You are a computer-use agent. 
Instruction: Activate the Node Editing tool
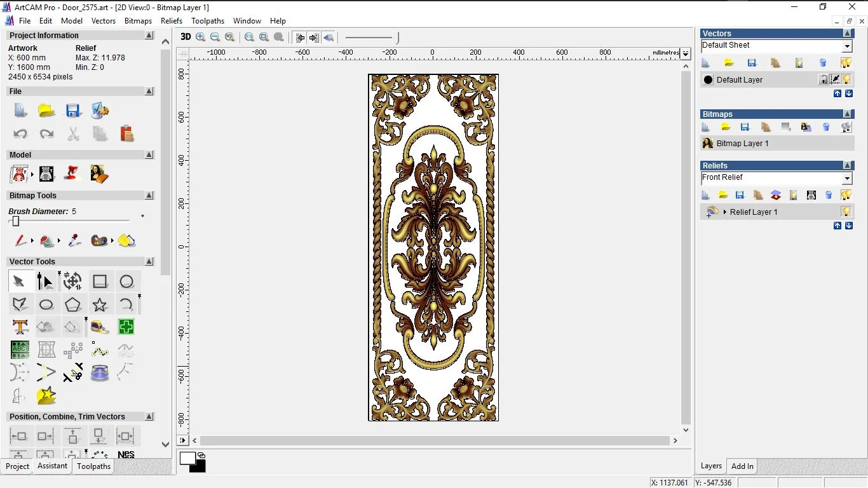pos(45,281)
